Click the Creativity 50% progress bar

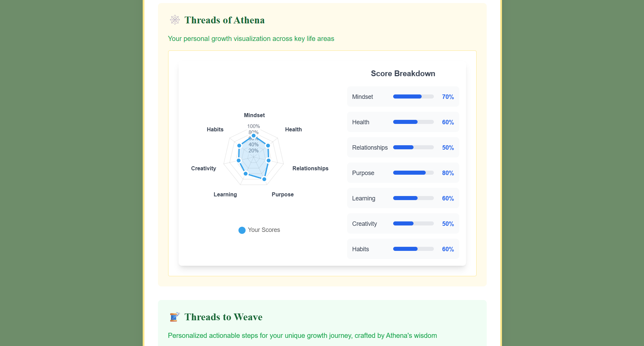[x=413, y=223]
